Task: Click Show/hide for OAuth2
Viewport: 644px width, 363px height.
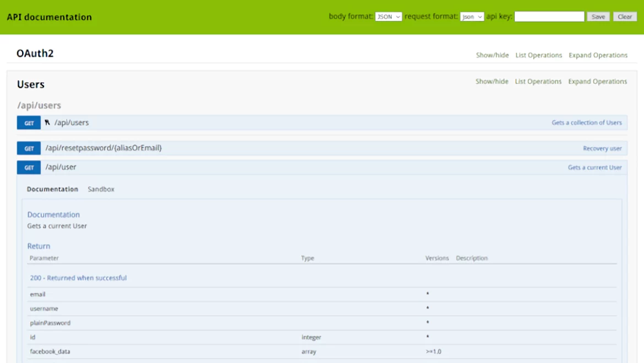Action: (x=492, y=55)
